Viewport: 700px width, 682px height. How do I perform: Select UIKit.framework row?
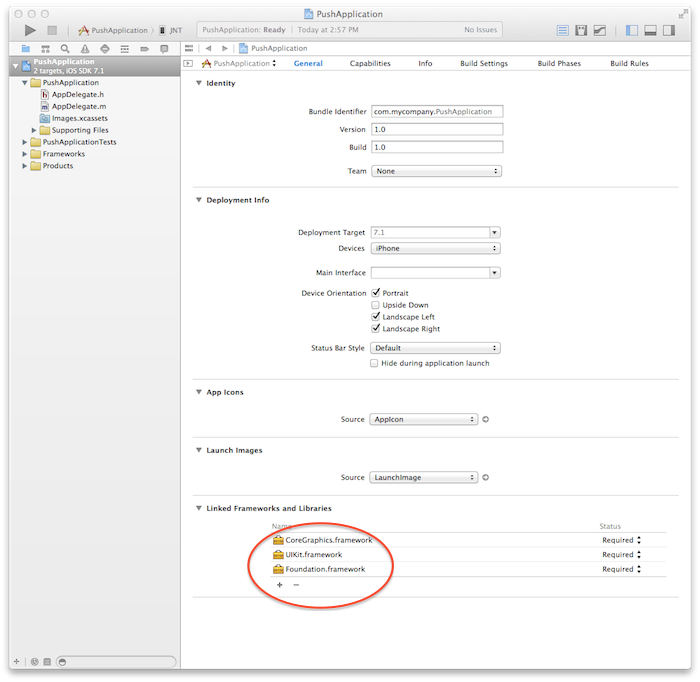(469, 554)
